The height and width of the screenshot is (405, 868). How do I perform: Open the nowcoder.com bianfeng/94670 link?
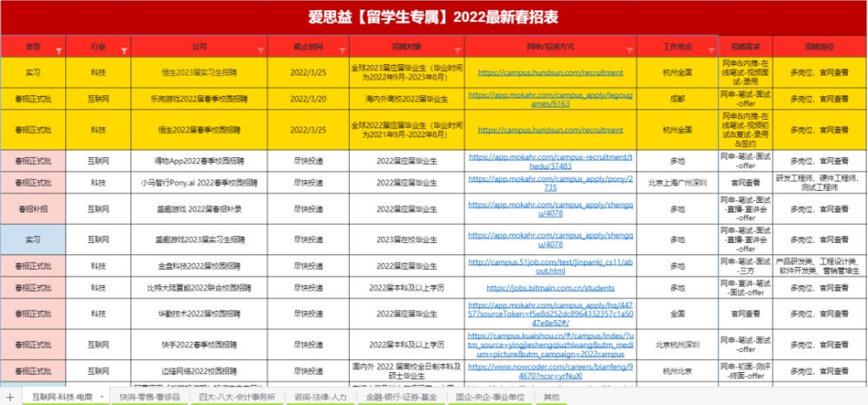(x=550, y=370)
